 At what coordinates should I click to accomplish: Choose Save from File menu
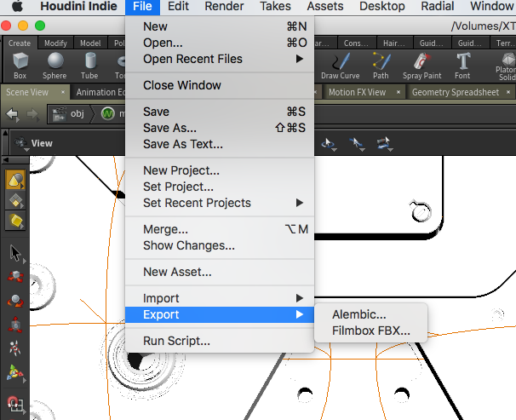pyautogui.click(x=220, y=112)
